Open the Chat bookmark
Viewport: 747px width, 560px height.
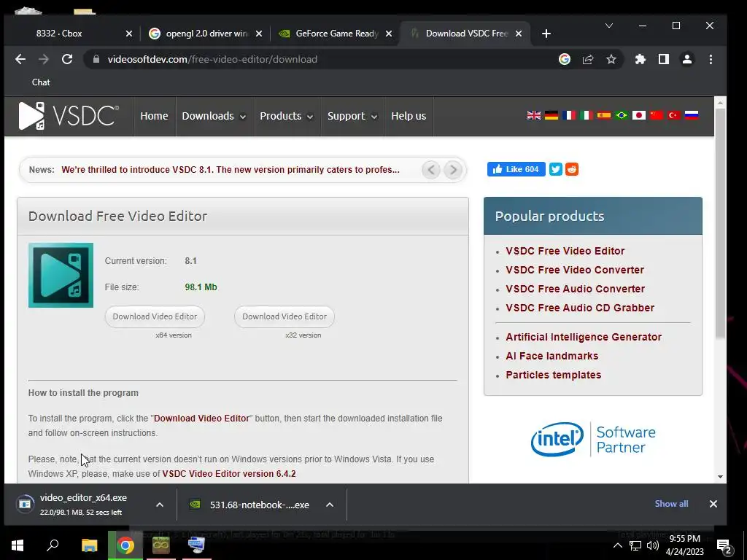(41, 82)
